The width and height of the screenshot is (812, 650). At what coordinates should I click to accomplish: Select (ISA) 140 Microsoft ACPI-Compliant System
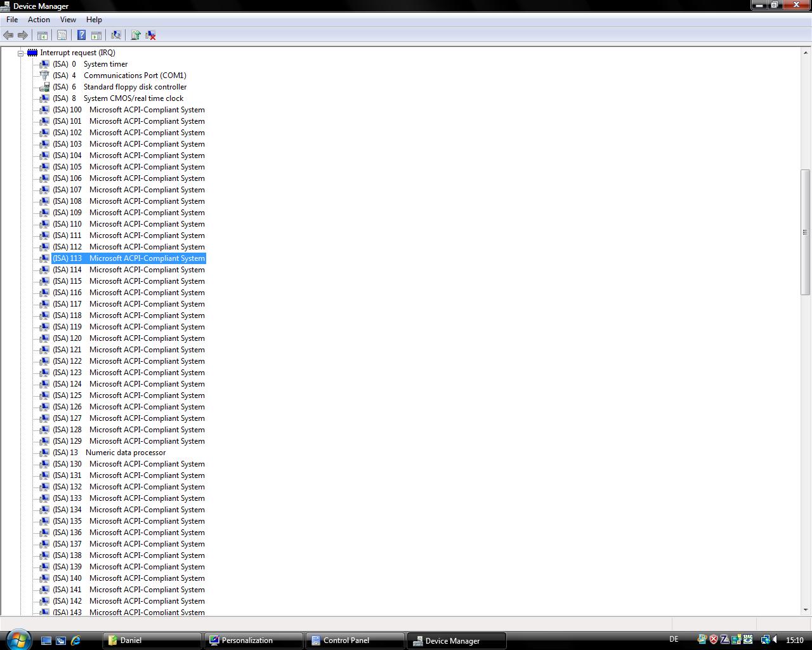click(x=129, y=578)
